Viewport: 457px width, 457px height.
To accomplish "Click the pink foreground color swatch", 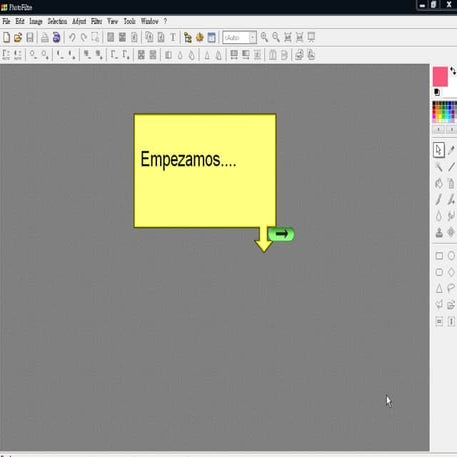I will (440, 77).
